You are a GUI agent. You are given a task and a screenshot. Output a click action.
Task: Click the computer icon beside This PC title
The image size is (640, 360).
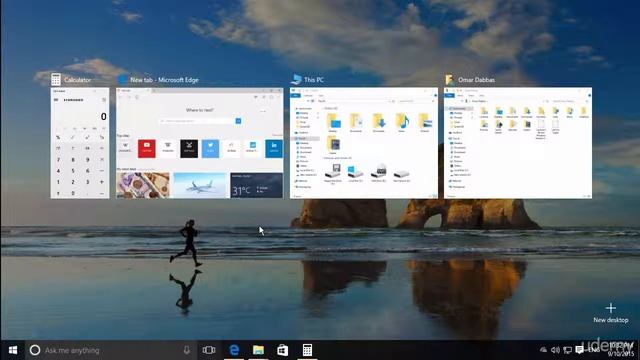pyautogui.click(x=297, y=79)
